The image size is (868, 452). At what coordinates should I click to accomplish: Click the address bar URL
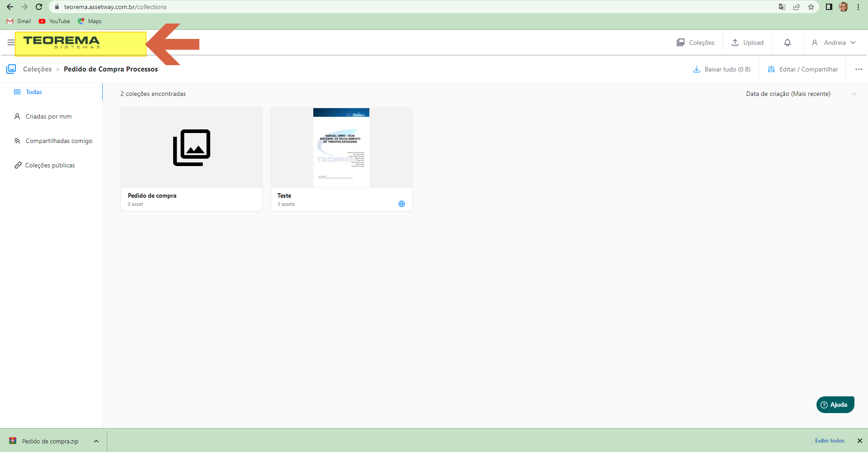tap(115, 7)
